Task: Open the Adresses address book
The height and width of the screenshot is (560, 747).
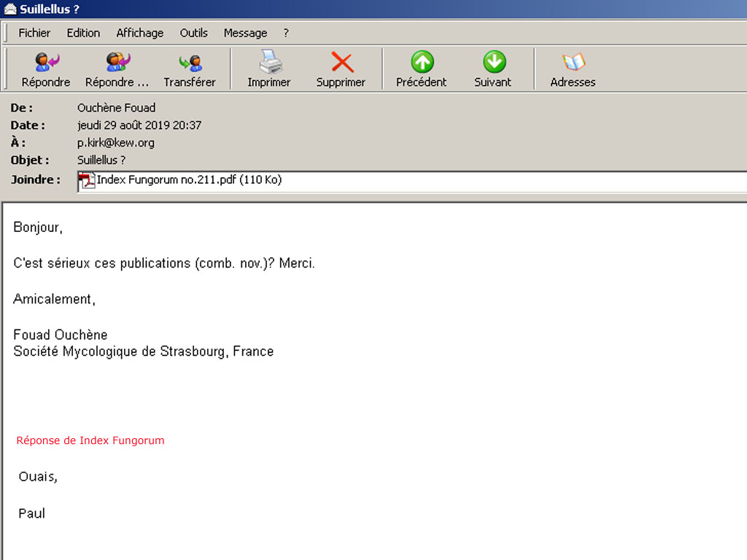Action: point(573,63)
